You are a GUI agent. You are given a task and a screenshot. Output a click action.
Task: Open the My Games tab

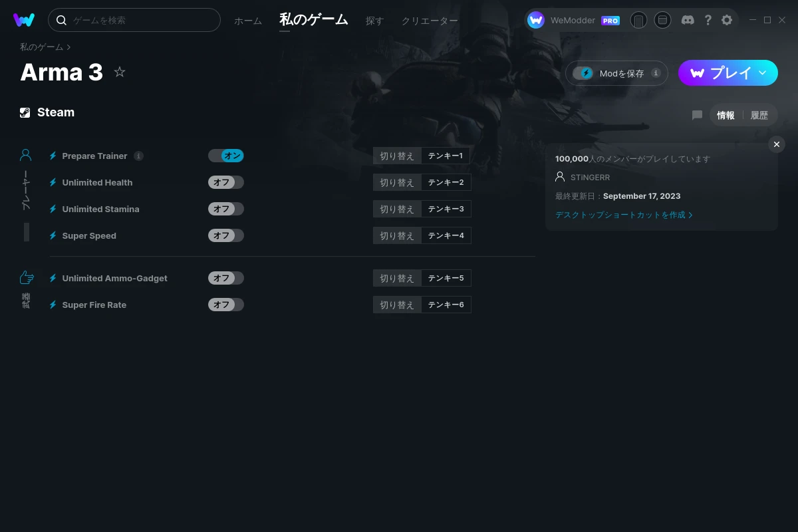point(314,20)
